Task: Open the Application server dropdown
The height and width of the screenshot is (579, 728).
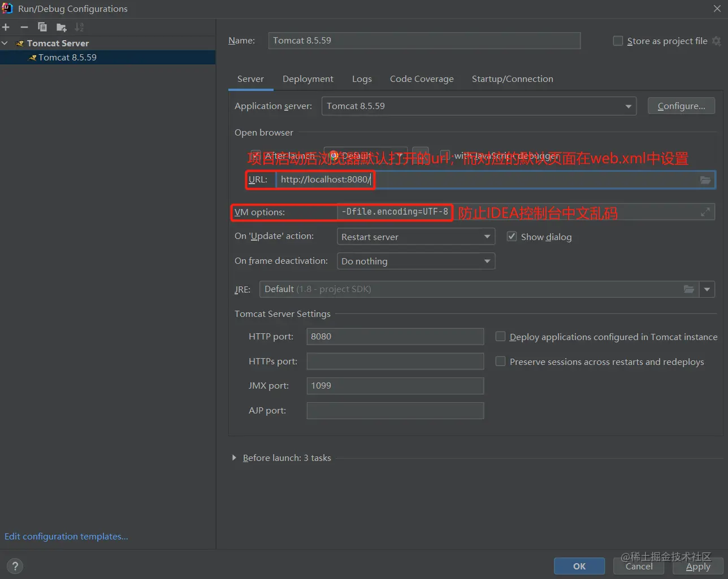Action: (479, 106)
